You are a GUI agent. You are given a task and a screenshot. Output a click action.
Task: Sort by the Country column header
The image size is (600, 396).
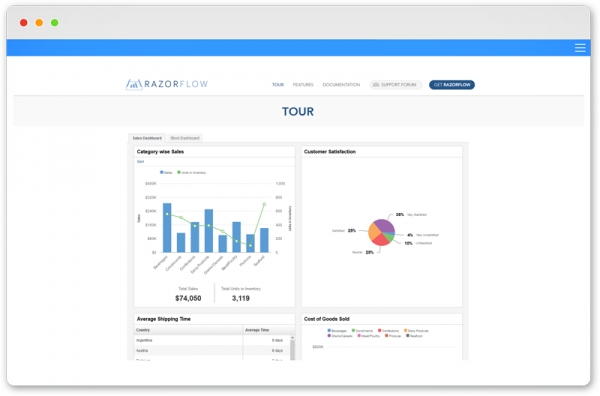click(188, 330)
